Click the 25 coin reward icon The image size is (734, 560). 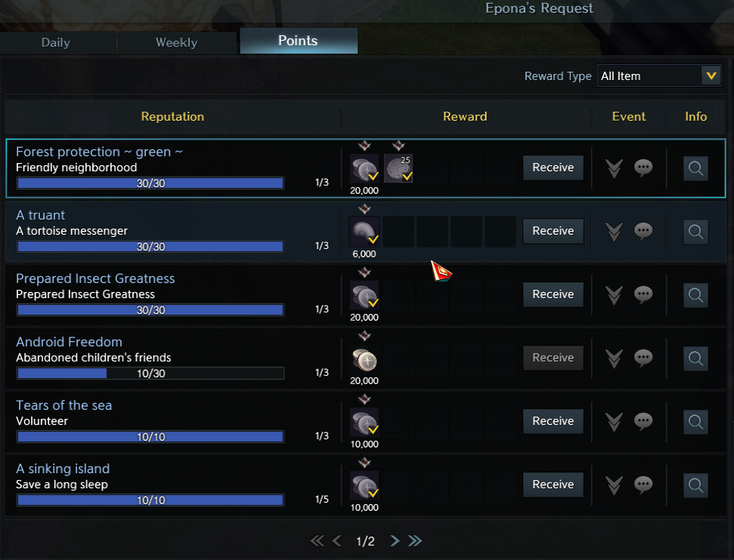399,168
